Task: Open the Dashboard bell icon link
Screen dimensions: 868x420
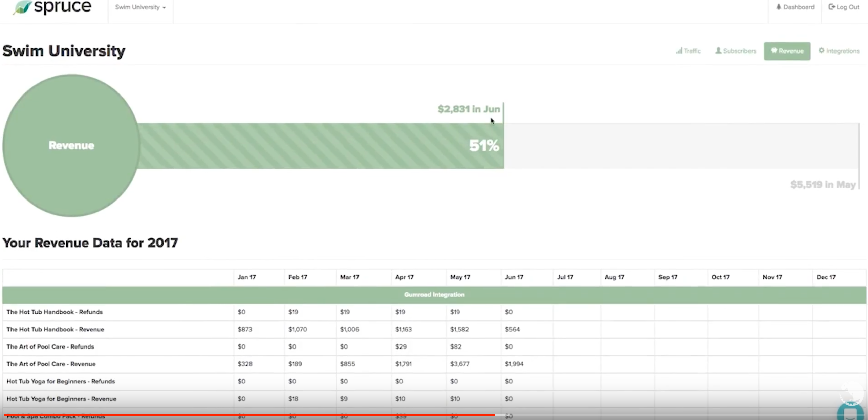Action: pos(779,7)
